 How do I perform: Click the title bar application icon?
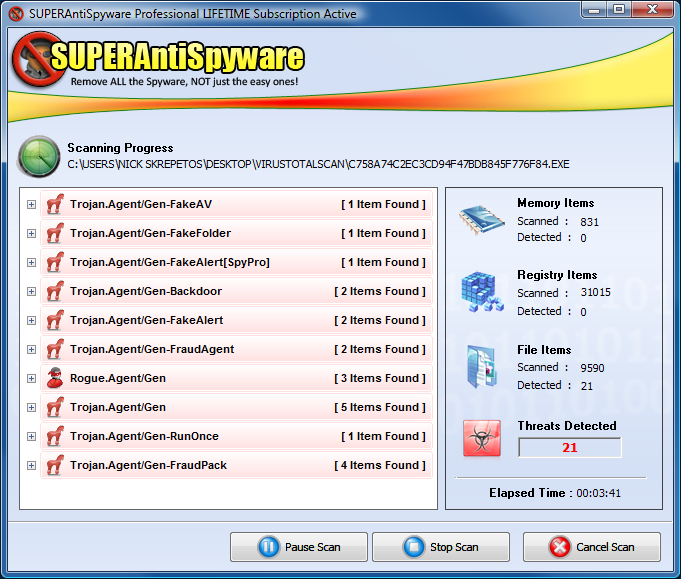pyautogui.click(x=16, y=14)
